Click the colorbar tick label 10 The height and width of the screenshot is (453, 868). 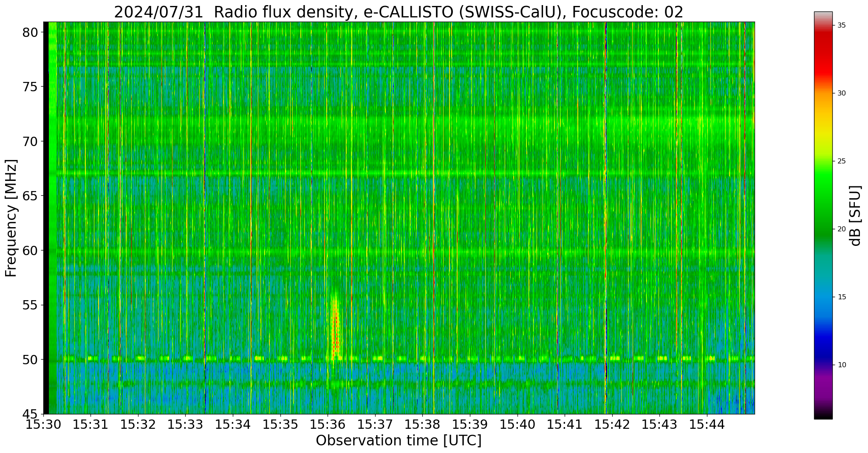pyautogui.click(x=841, y=365)
